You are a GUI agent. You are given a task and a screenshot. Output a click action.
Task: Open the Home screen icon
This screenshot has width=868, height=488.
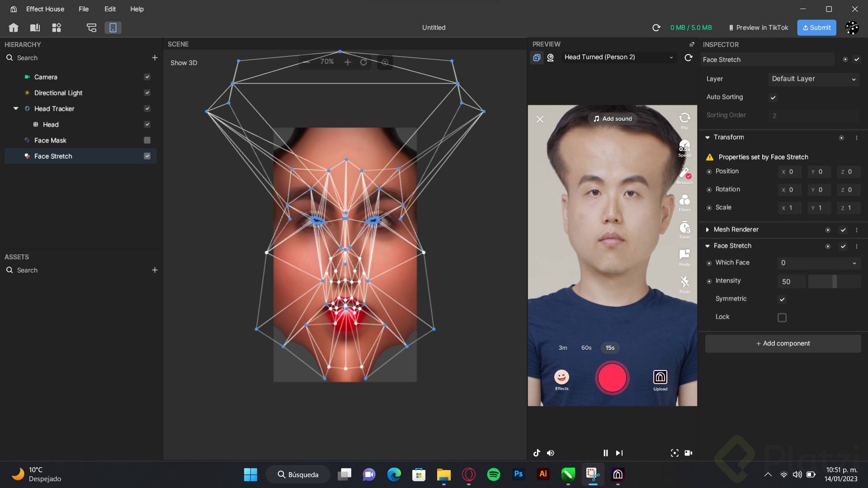pos(14,28)
